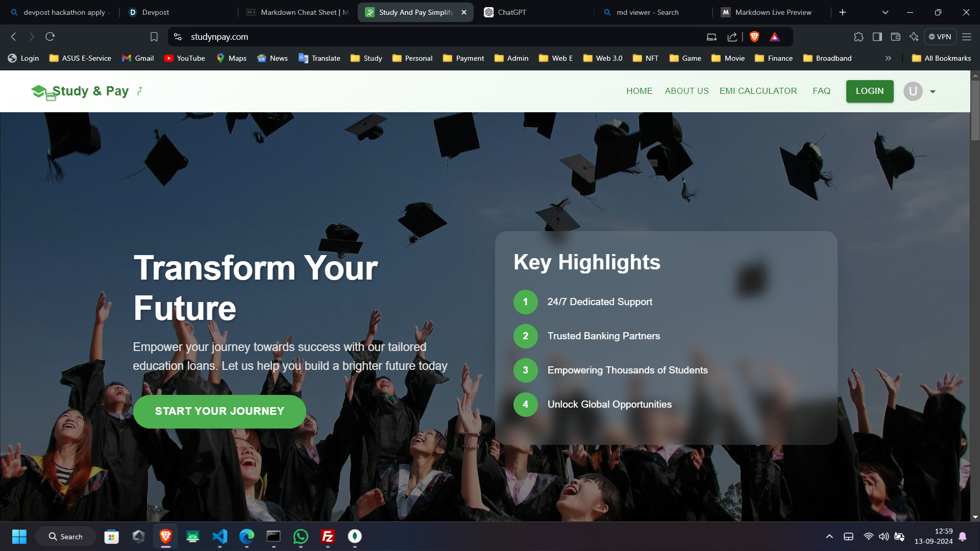Mute system volume in the tray

(x=885, y=536)
